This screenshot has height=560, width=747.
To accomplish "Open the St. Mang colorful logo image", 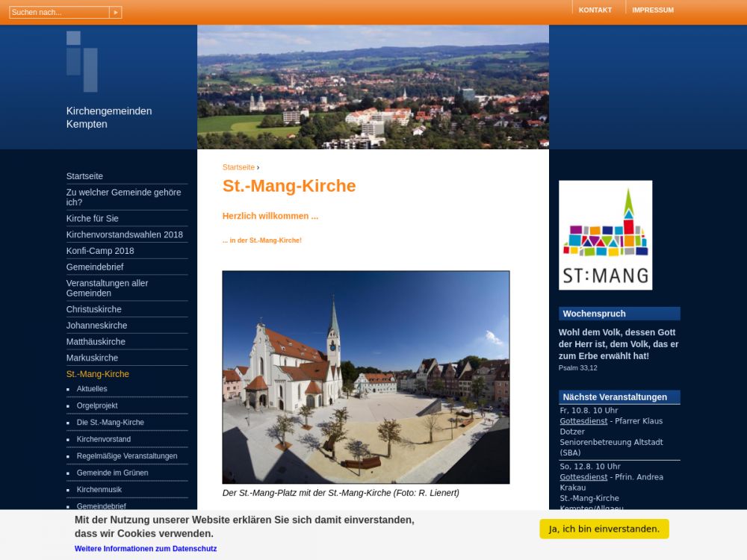I will [x=605, y=235].
